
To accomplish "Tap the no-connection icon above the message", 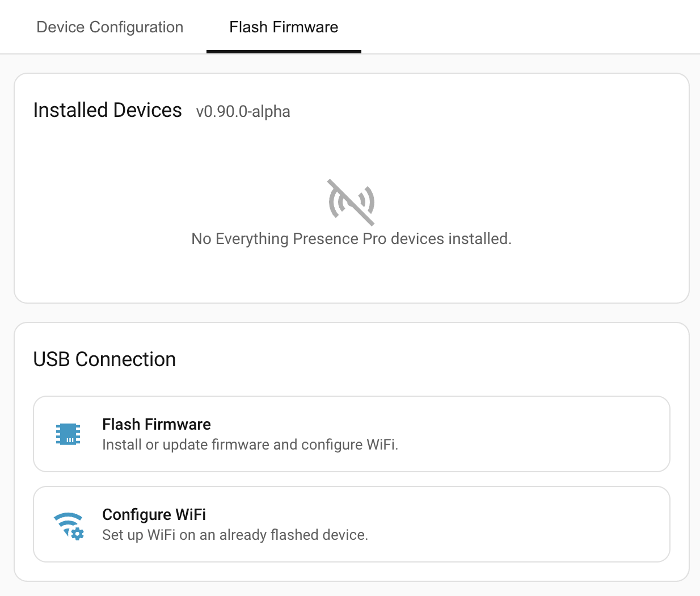I will click(351, 202).
